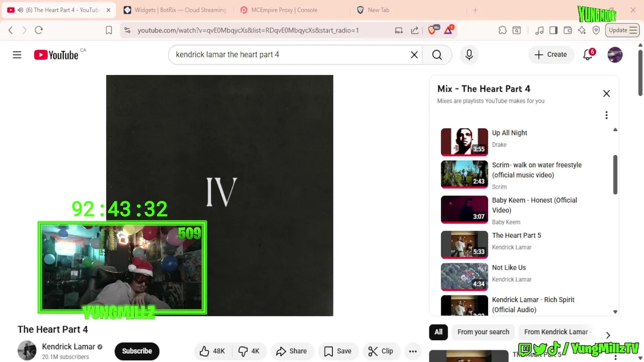This screenshot has width=644, height=362.
Task: Share the video
Action: pos(292,351)
